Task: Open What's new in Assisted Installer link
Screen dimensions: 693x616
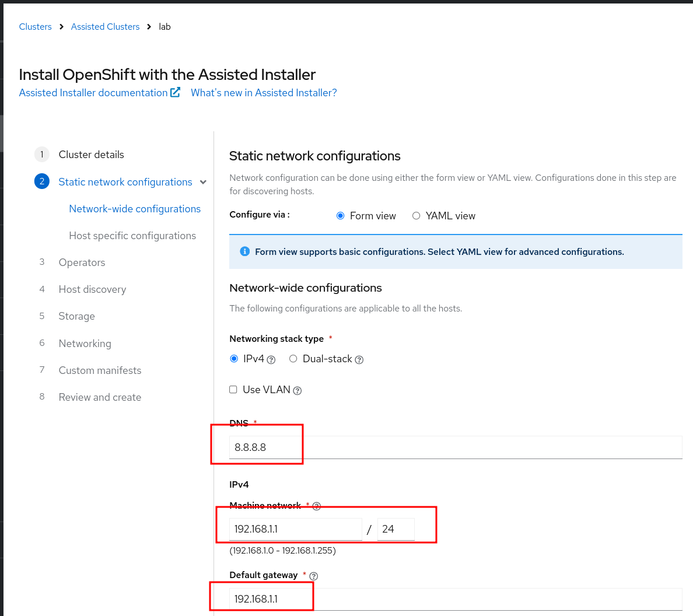Action: [264, 93]
